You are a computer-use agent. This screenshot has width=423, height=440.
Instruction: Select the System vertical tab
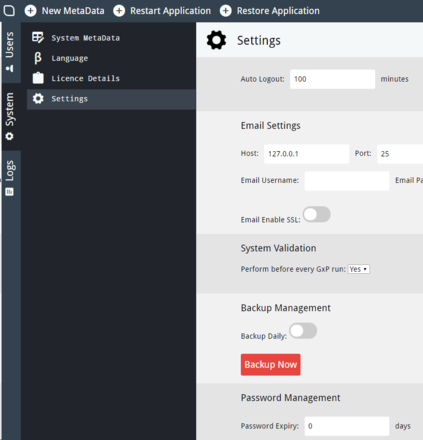10,116
